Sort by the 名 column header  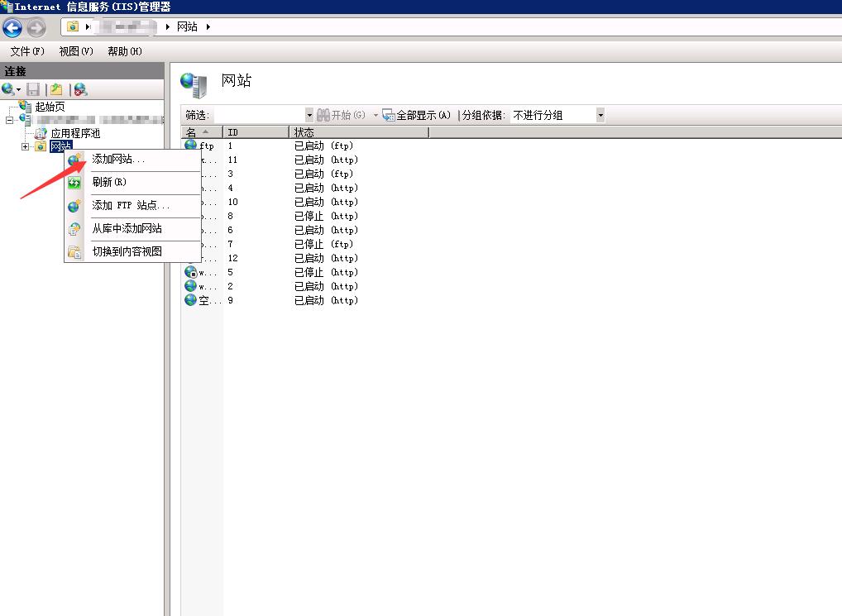(202, 132)
